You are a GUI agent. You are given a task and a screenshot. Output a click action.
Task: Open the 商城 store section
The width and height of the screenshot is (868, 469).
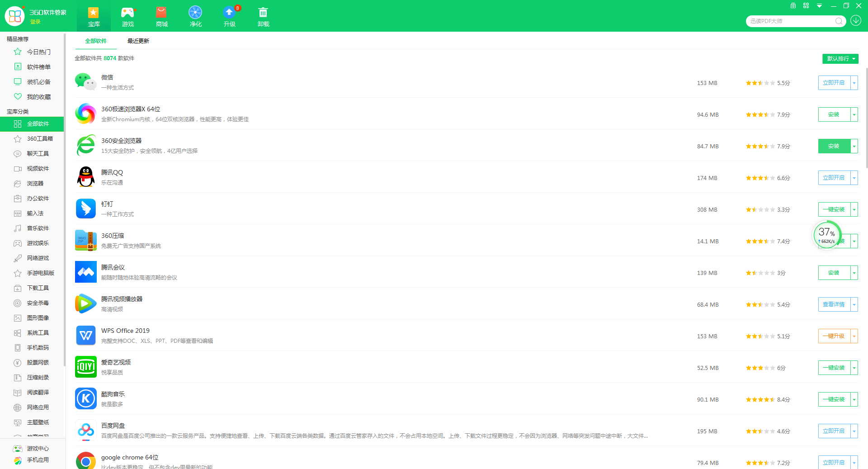pos(161,16)
